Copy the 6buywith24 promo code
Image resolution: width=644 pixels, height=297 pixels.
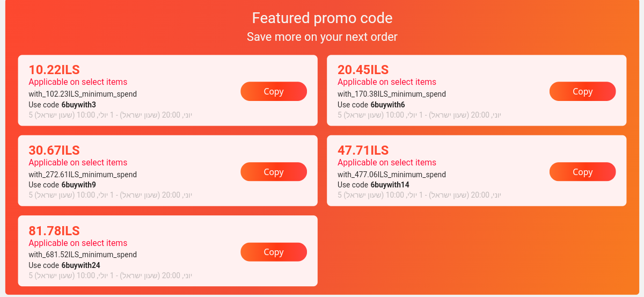[274, 252]
